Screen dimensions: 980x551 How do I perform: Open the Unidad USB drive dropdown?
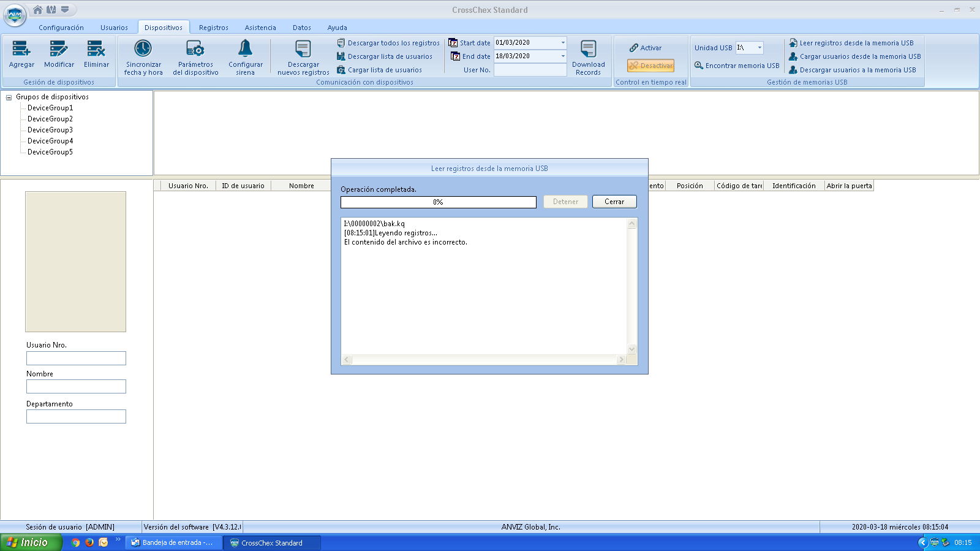pyautogui.click(x=759, y=48)
